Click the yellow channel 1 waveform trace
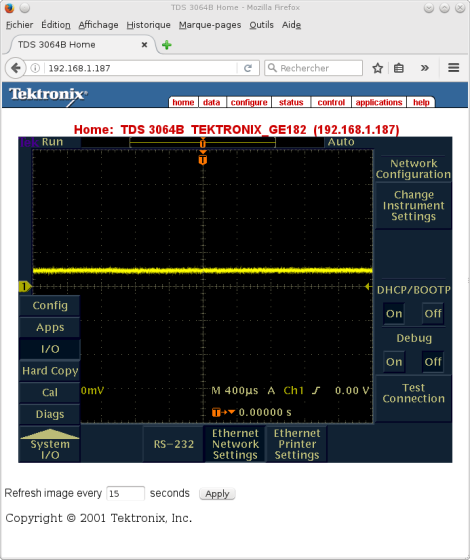The image size is (470, 560). pyautogui.click(x=202, y=271)
